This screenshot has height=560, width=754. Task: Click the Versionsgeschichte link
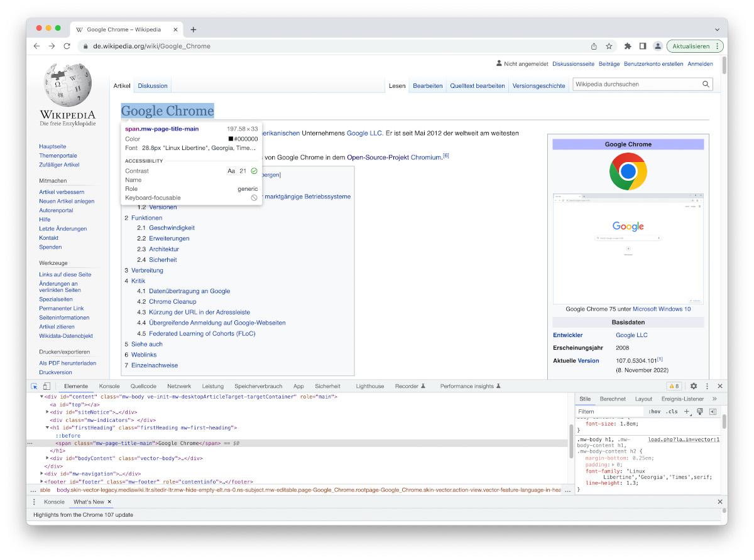pos(538,86)
